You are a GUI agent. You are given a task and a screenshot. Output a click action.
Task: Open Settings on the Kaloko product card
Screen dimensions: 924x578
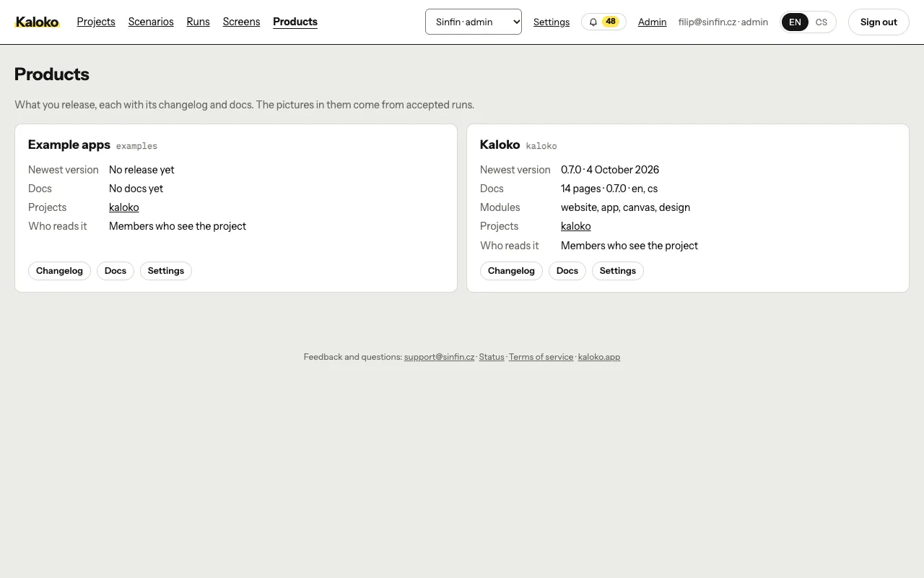618,271
